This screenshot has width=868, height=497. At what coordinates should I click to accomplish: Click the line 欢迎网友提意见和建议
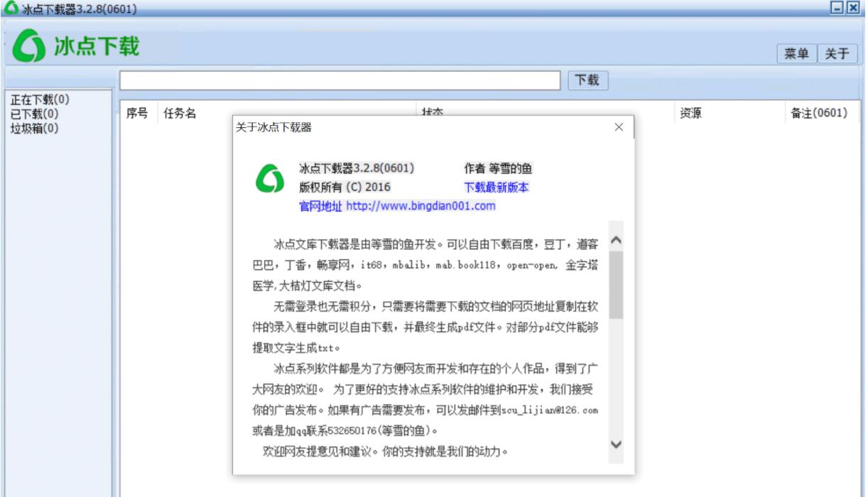coord(386,452)
